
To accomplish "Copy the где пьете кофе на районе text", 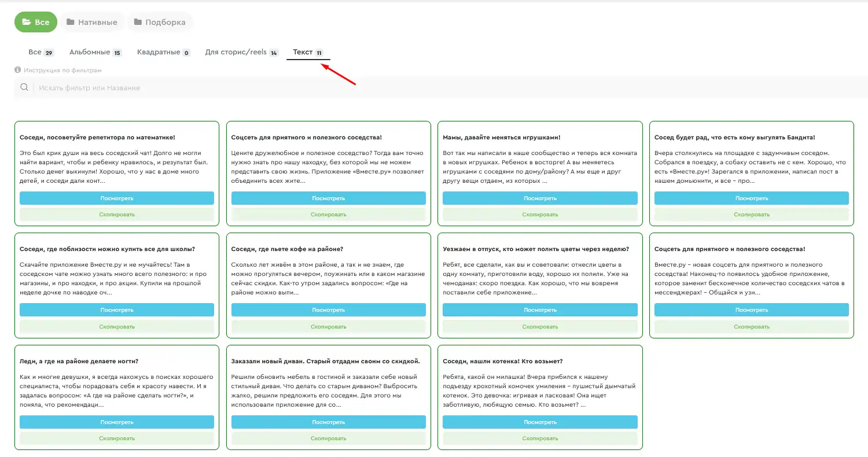I will 329,327.
